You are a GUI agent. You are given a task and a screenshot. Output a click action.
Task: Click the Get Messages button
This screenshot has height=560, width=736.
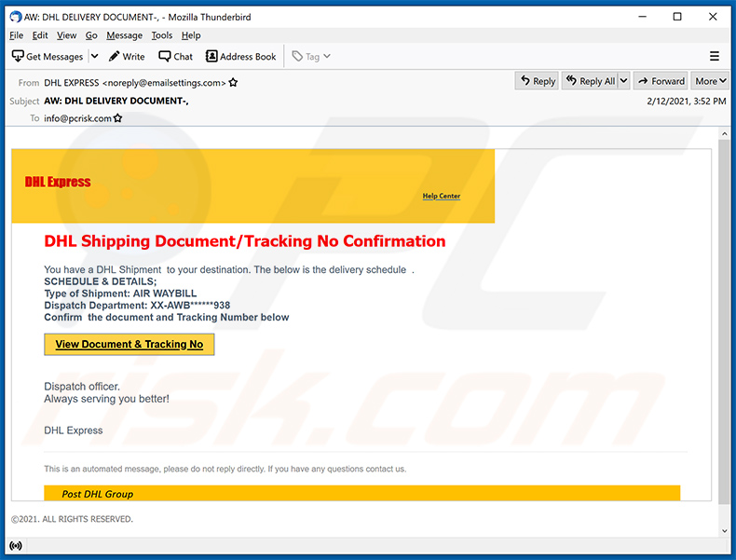pos(48,56)
